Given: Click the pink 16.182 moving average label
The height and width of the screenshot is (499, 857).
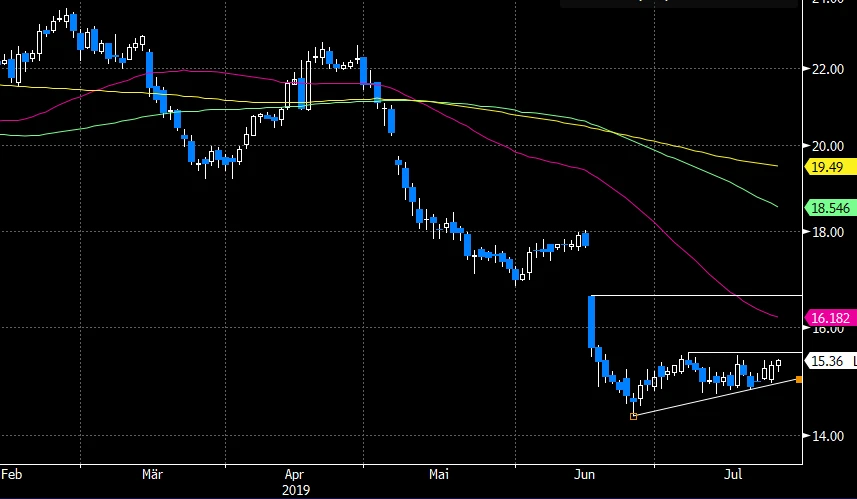Looking at the screenshot, I should click(830, 317).
